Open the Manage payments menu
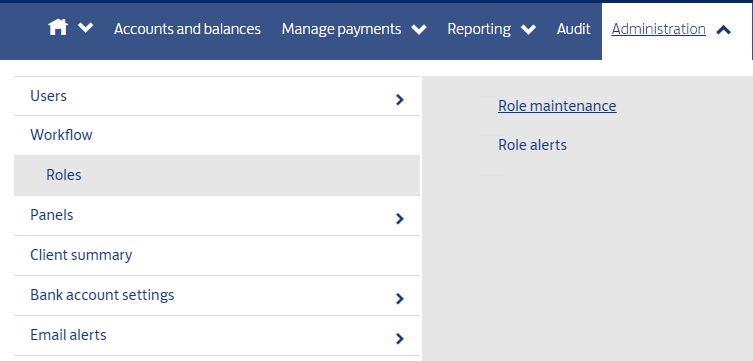Viewport: 753px width, 361px height. tap(341, 29)
